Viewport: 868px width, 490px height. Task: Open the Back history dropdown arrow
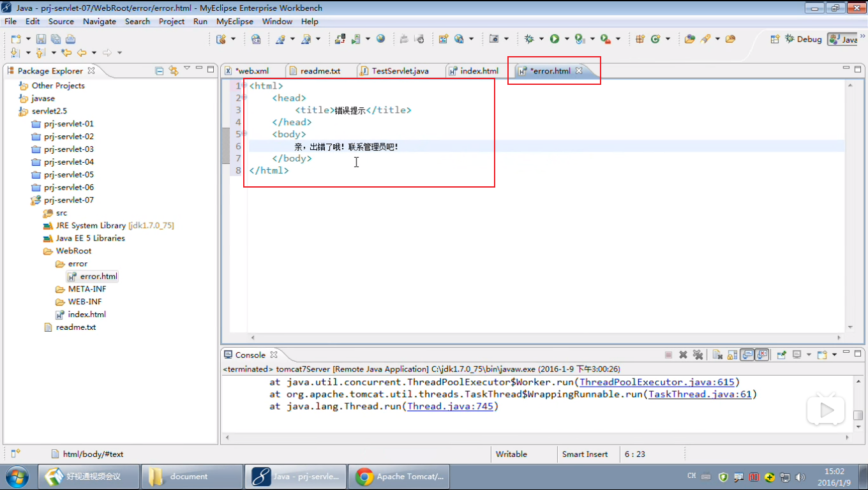pos(94,53)
